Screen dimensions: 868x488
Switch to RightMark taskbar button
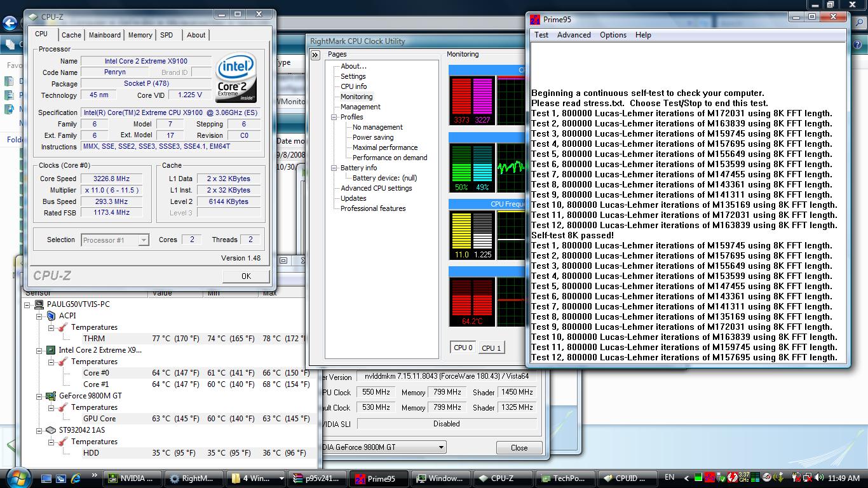(194, 478)
